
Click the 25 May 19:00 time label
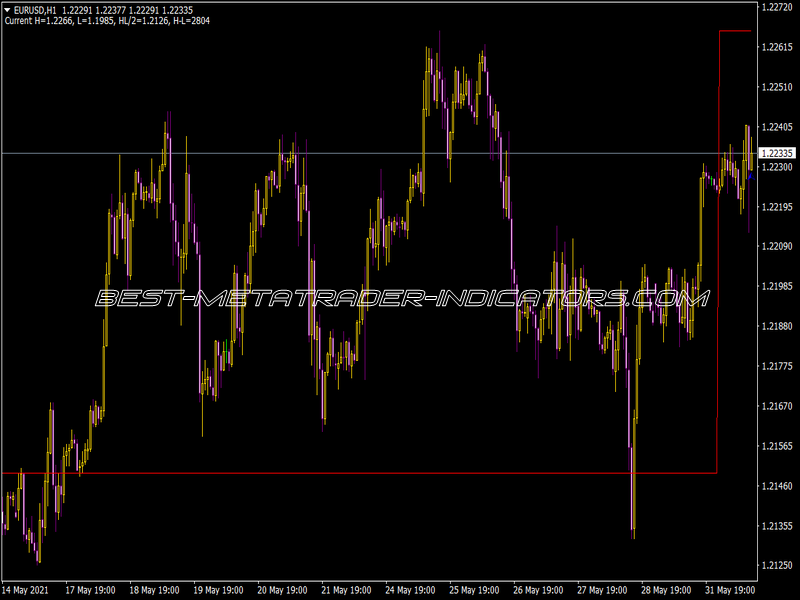[474, 590]
